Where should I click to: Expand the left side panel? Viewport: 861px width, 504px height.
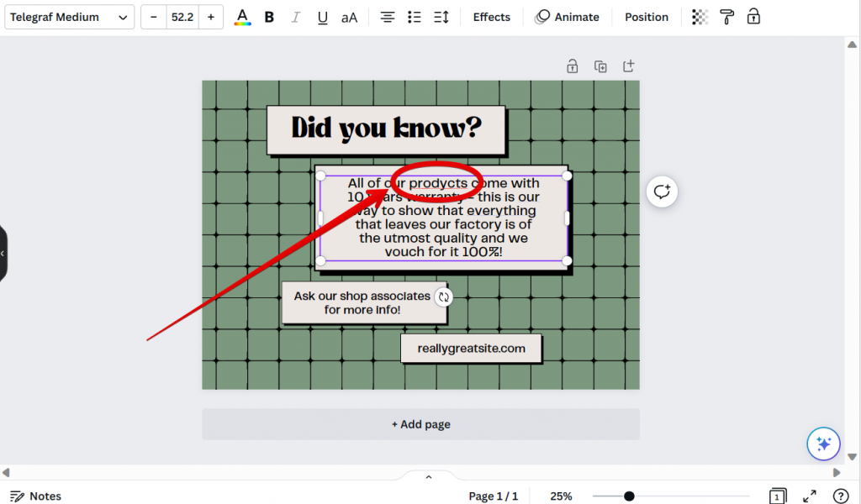(3, 253)
